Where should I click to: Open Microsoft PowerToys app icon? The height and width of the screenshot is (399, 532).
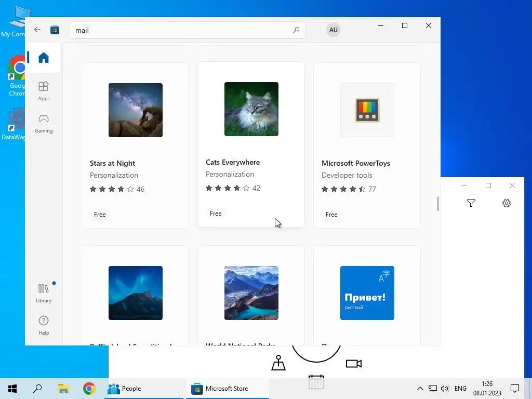(x=367, y=110)
